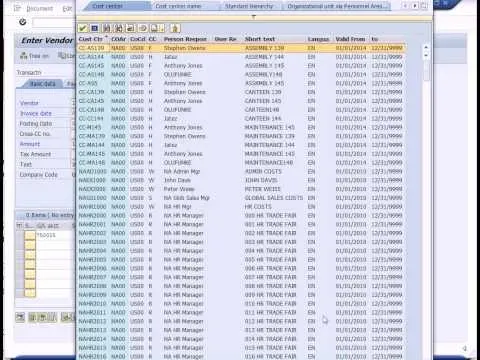Screen dimensions: 480x360
Task: Click person NA Glob Sales Mgr cell
Action: pyautogui.click(x=187, y=198)
